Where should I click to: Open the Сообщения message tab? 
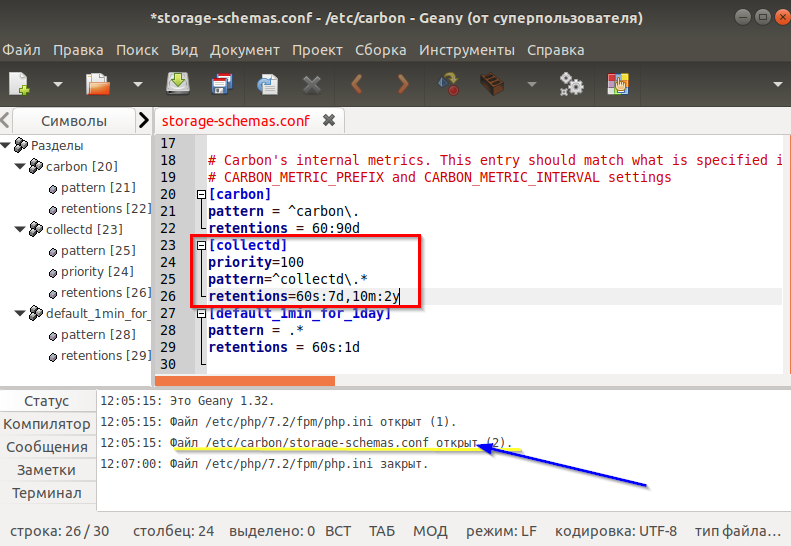pos(47,447)
